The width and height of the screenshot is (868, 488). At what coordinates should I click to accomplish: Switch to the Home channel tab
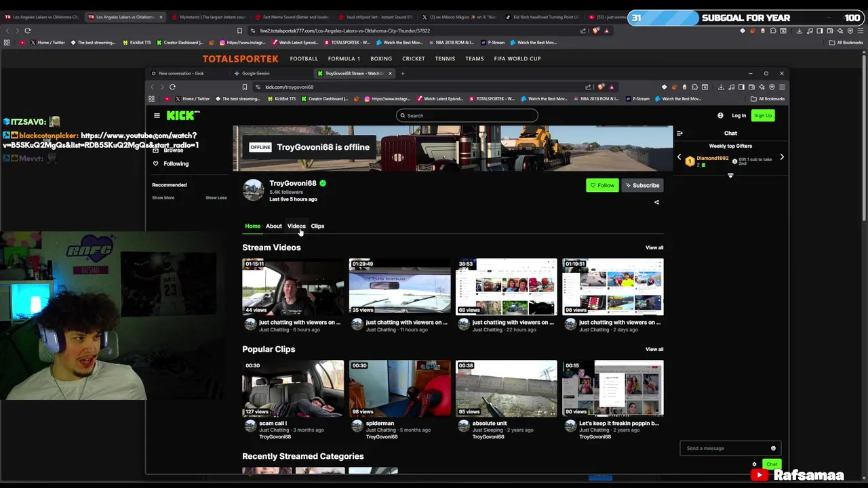tap(252, 226)
